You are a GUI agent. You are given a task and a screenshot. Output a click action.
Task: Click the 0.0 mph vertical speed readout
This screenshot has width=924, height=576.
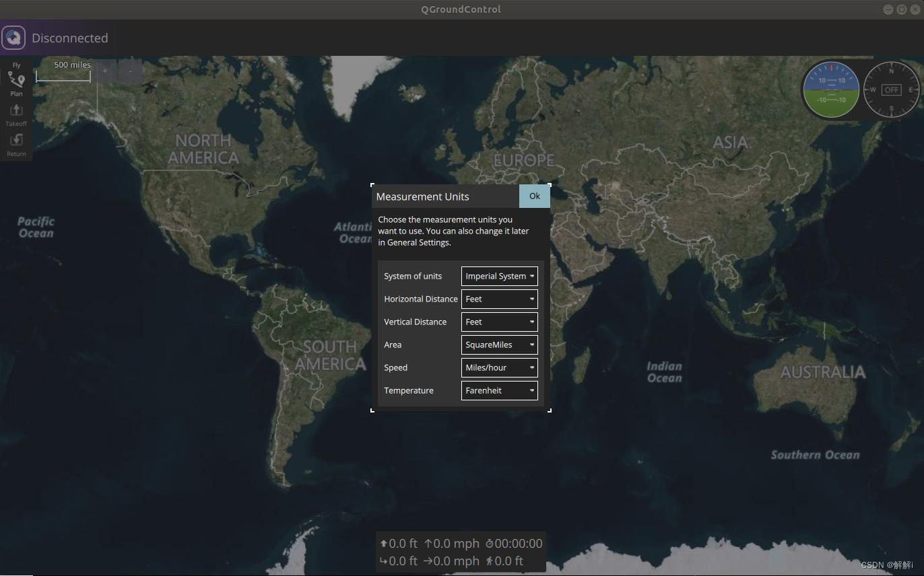[451, 544]
